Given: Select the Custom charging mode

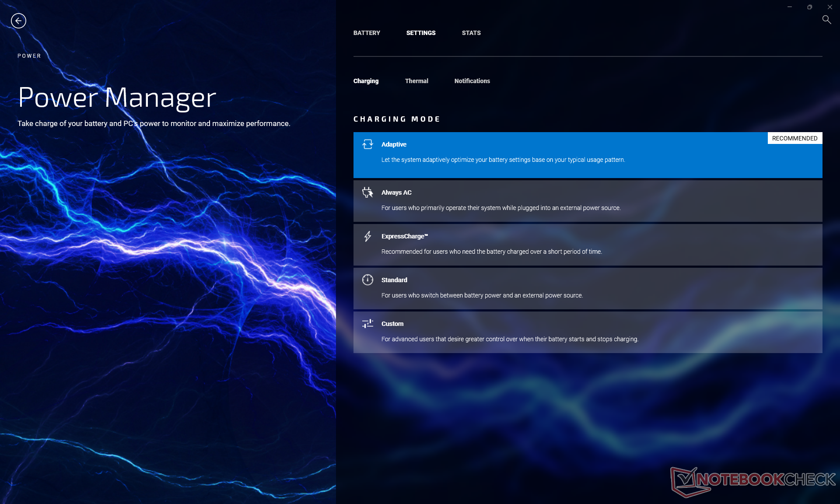Looking at the screenshot, I should click(x=392, y=324).
